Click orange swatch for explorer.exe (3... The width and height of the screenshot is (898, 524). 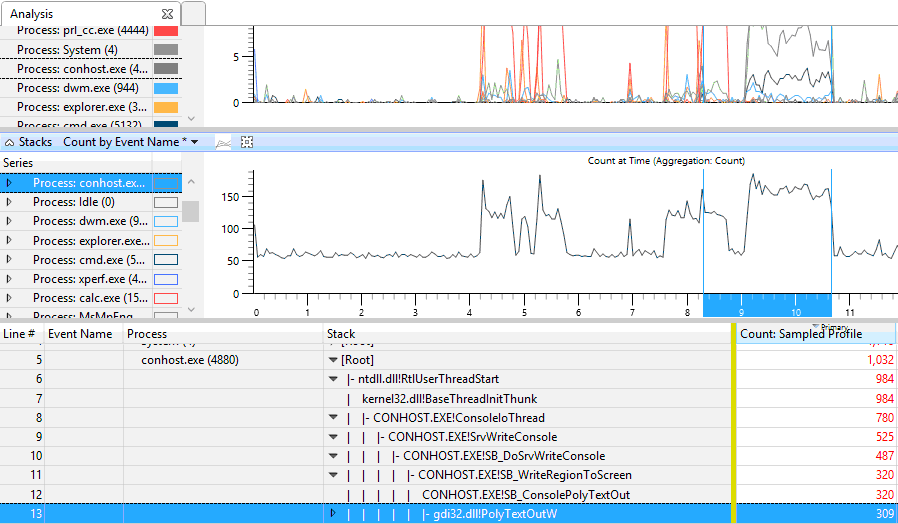[166, 107]
